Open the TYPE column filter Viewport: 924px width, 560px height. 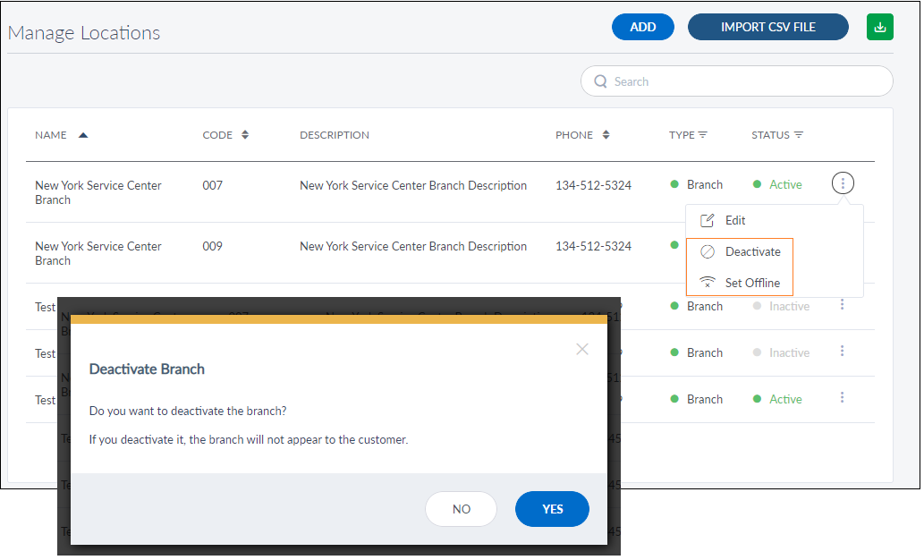(703, 135)
